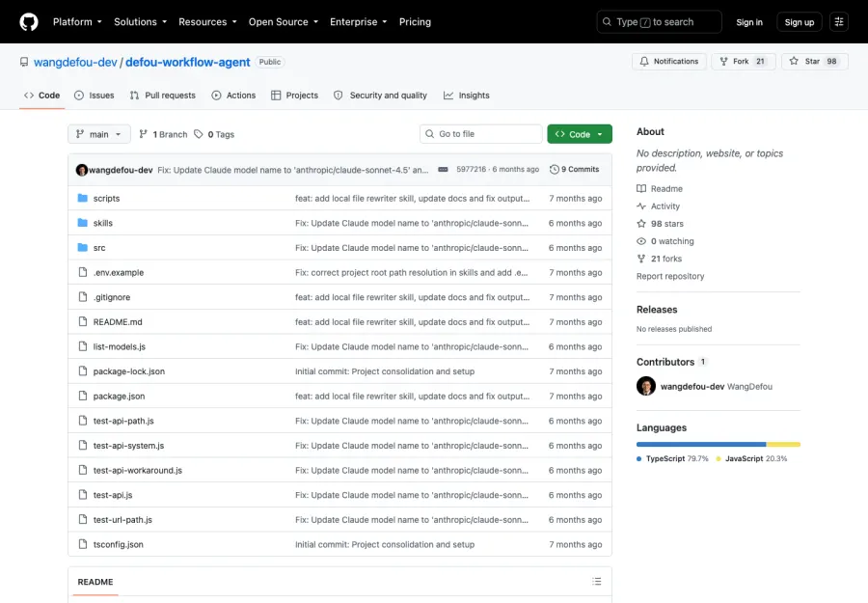Expand the Enterprise menu

click(x=358, y=22)
